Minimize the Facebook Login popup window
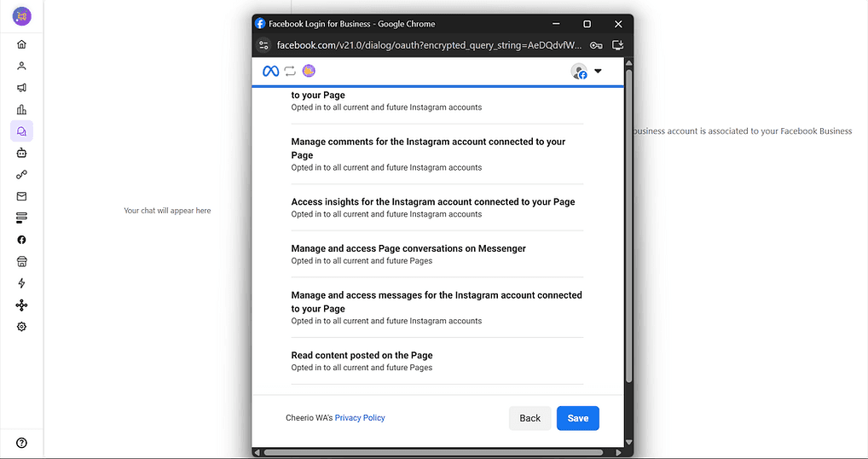The image size is (868, 459). [x=556, y=24]
